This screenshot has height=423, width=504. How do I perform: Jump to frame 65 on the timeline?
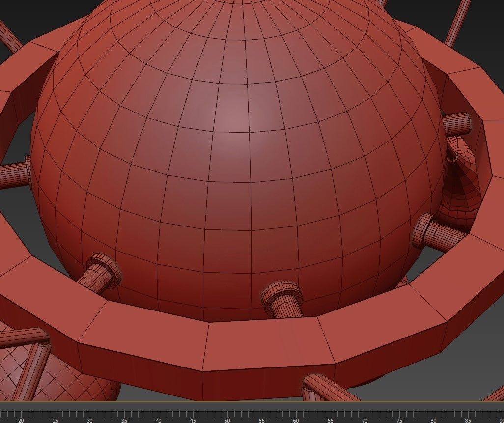pos(331,420)
